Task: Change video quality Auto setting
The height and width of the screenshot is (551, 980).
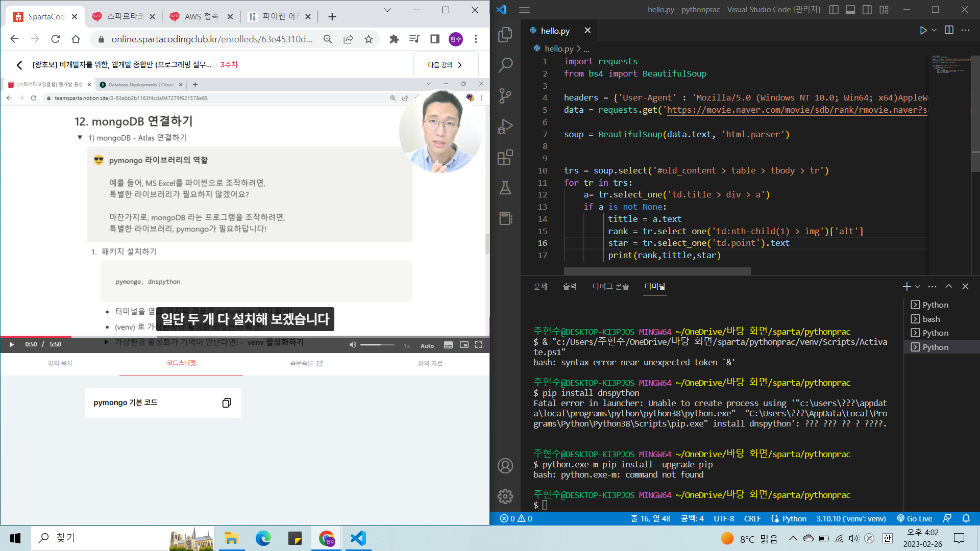Action: [x=427, y=346]
